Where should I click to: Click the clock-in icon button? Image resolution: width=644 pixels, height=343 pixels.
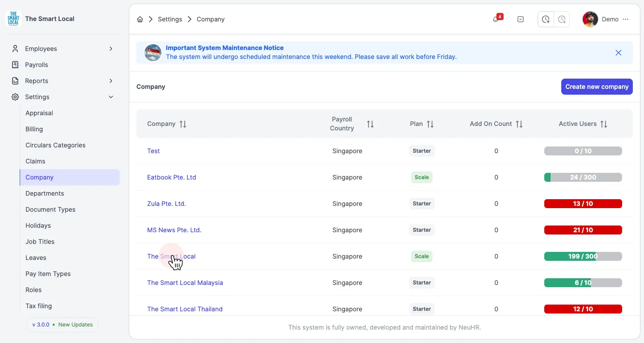pyautogui.click(x=546, y=19)
